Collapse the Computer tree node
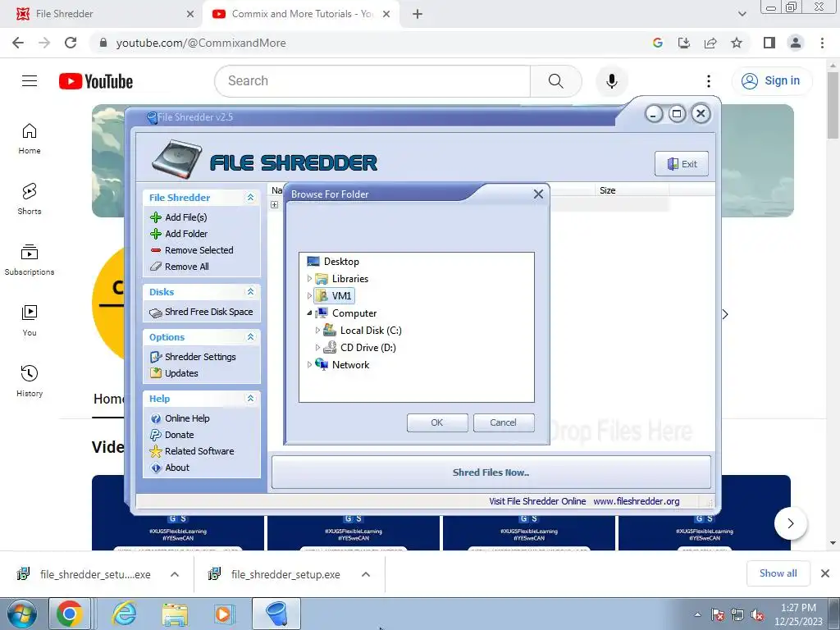This screenshot has height=630, width=840. [x=309, y=313]
